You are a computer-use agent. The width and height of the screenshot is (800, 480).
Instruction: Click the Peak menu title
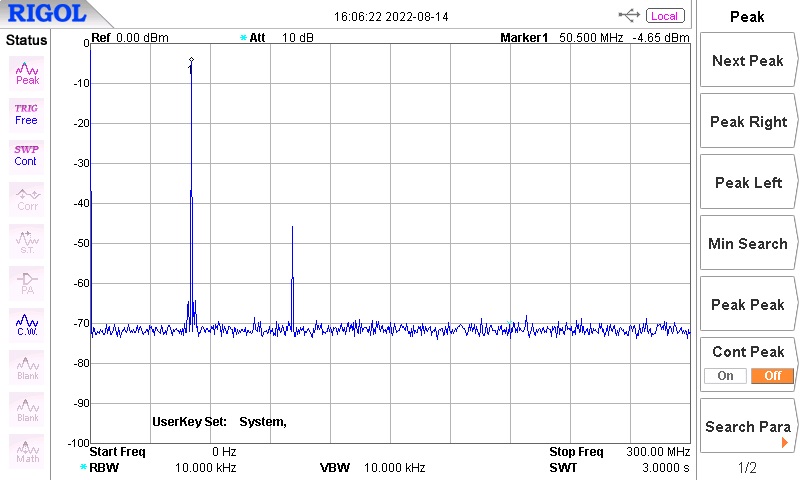click(747, 17)
